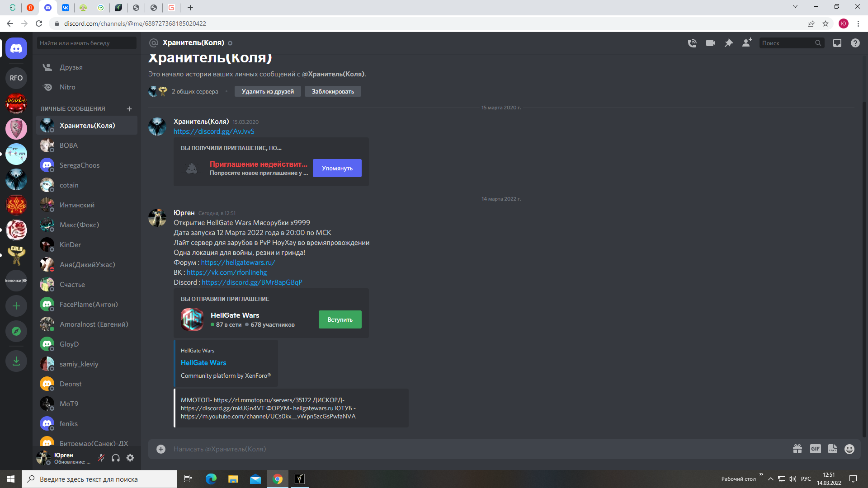Screen dimensions: 868x488
Task: Start a voice call
Action: pyautogui.click(x=692, y=43)
